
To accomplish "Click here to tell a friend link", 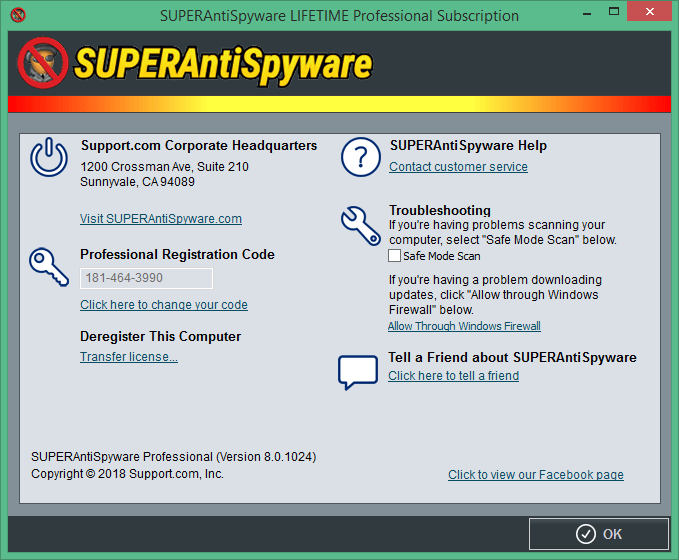I will click(453, 376).
